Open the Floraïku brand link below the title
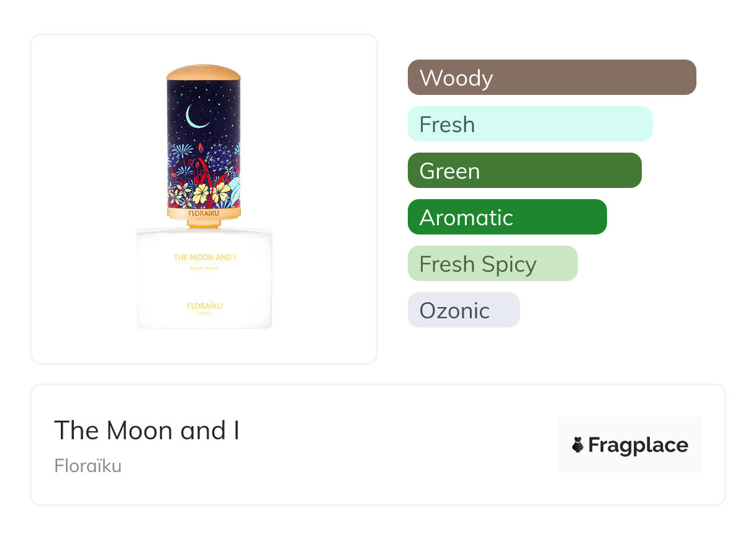 (x=88, y=466)
